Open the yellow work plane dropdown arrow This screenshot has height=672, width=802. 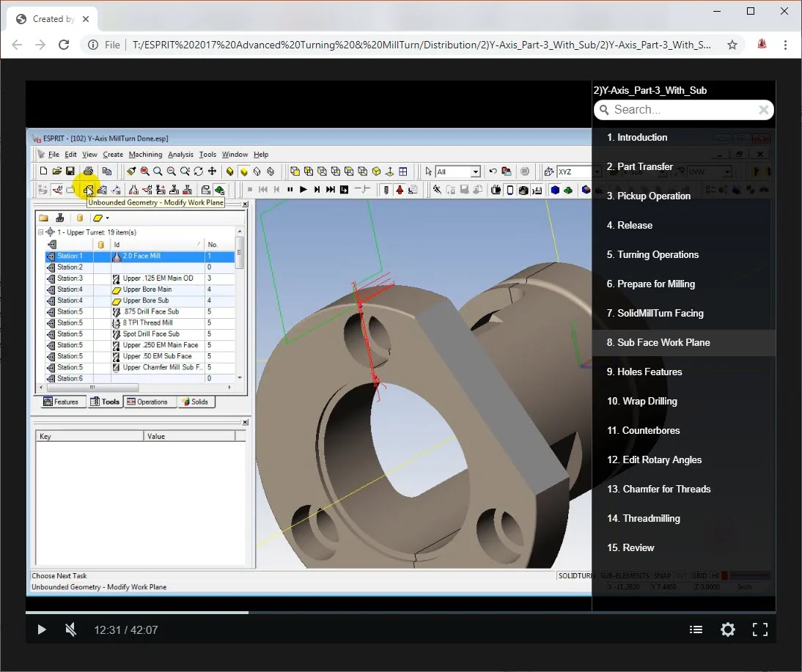click(x=108, y=218)
